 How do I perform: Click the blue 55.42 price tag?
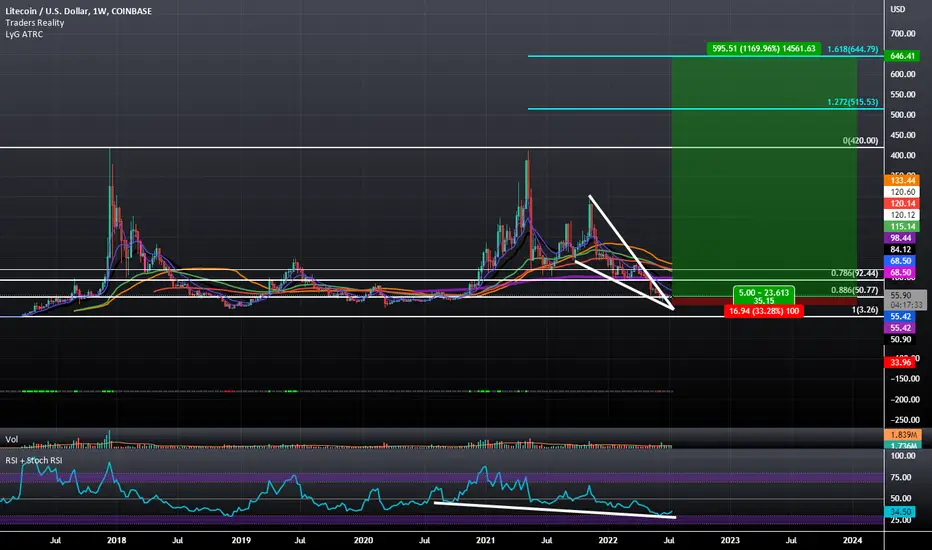[x=902, y=317]
